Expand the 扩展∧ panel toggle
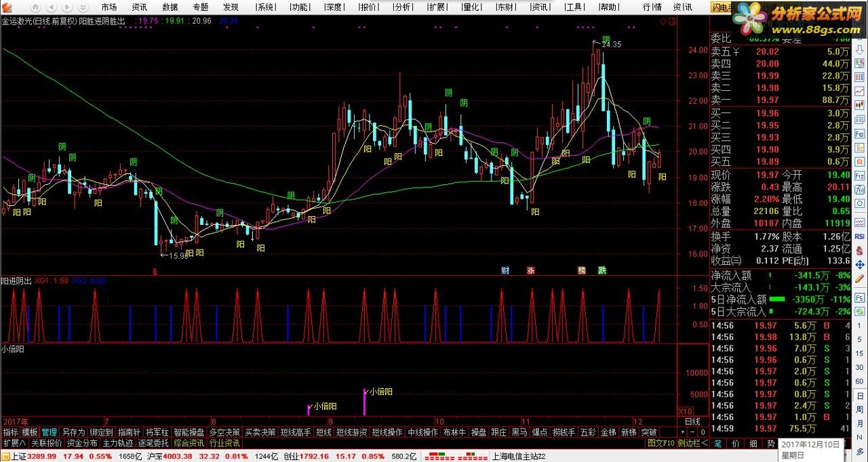868x462 pixels. [x=15, y=443]
